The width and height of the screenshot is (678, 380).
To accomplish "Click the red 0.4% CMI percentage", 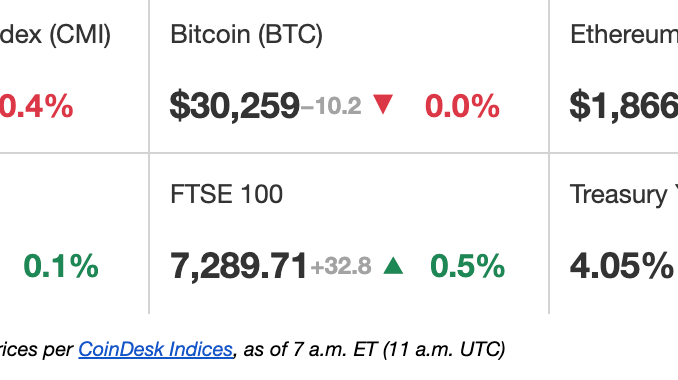I will tap(36, 106).
